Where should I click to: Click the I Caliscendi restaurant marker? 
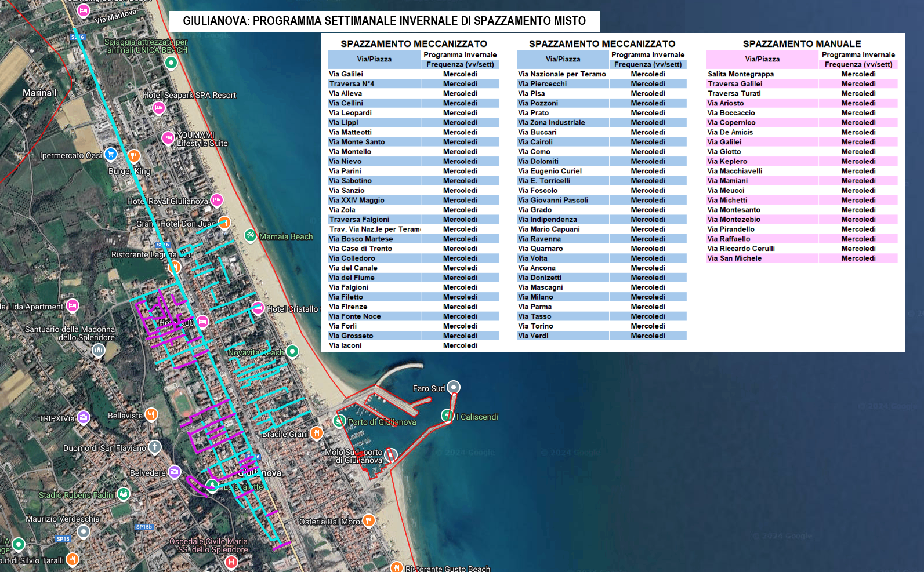tap(447, 415)
